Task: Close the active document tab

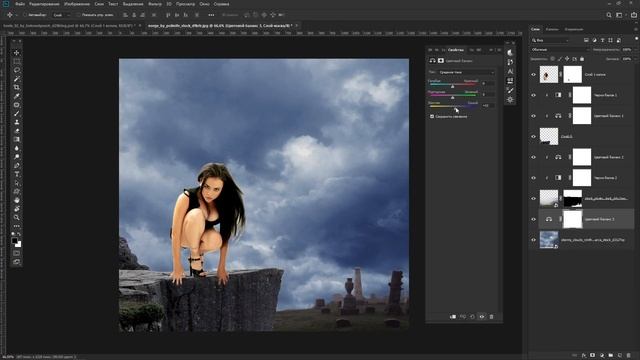Action: pyautogui.click(x=297, y=25)
